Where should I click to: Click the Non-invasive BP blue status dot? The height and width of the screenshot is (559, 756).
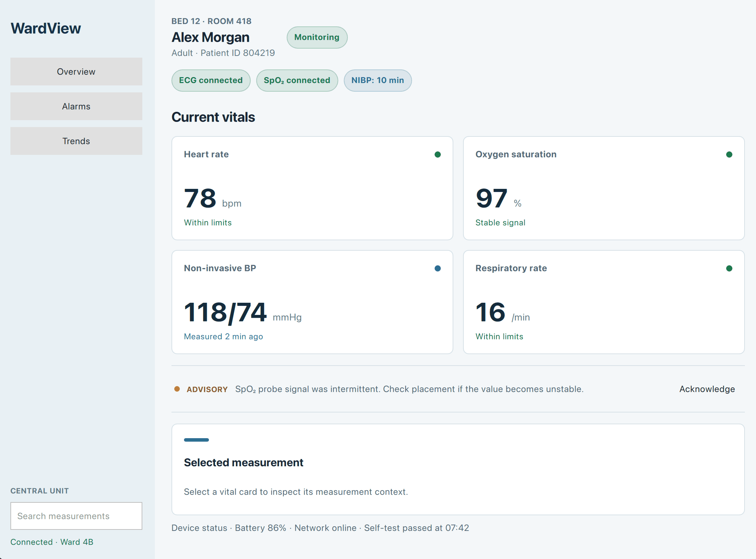coord(437,268)
